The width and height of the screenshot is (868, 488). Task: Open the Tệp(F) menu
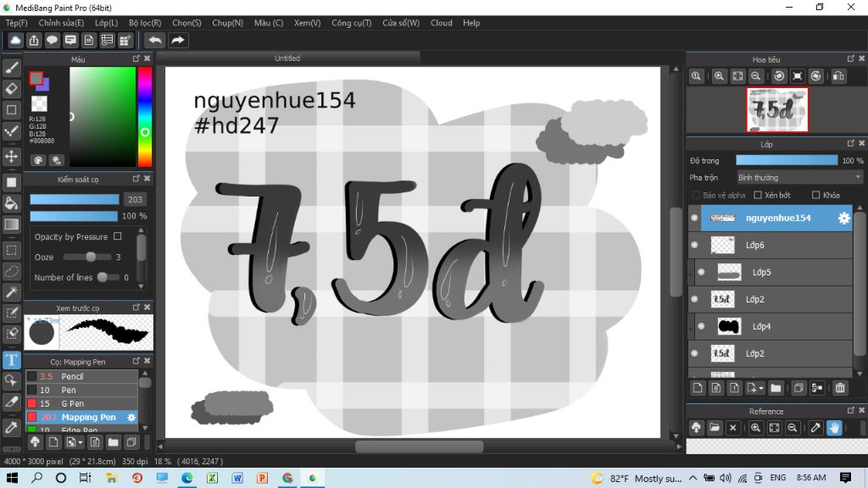point(16,23)
